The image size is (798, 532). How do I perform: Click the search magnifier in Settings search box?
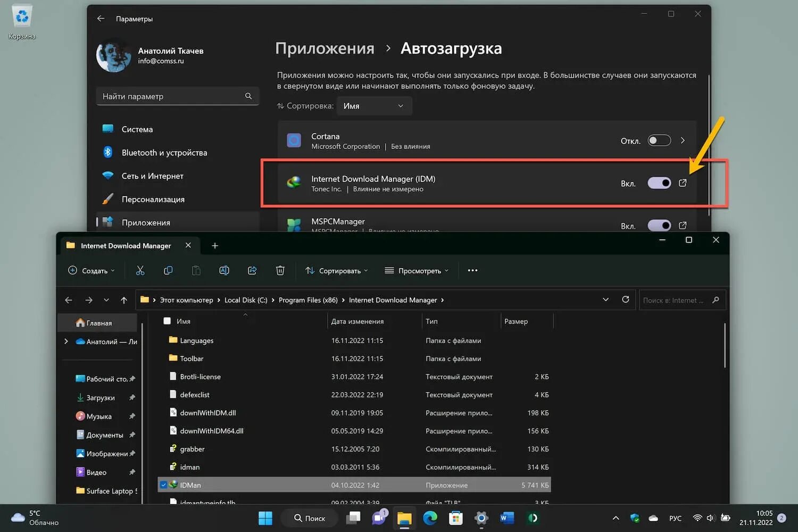pyautogui.click(x=248, y=96)
